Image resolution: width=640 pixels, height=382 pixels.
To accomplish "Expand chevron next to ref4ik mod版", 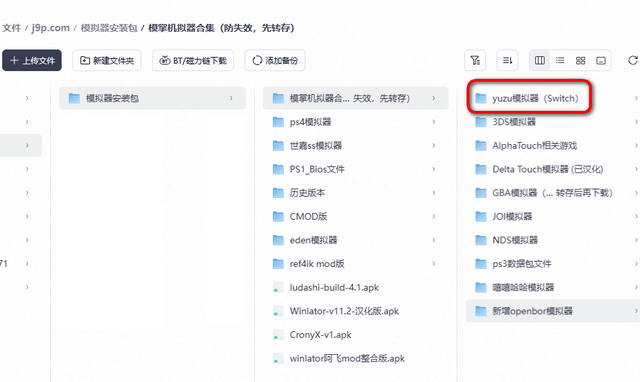I will (434, 264).
